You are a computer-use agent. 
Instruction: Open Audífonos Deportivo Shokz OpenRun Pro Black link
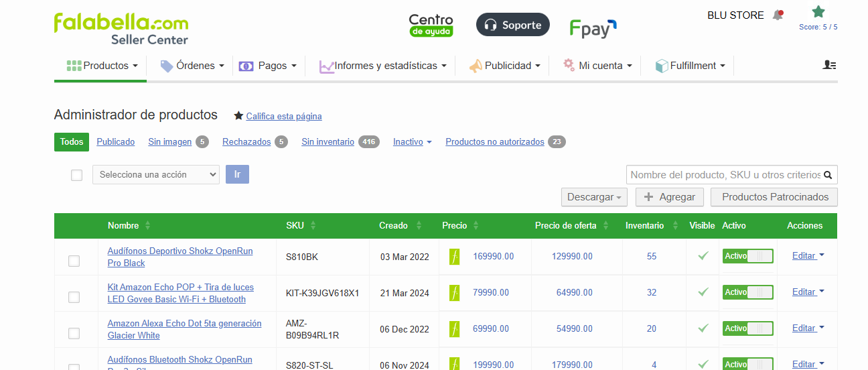pyautogui.click(x=180, y=257)
